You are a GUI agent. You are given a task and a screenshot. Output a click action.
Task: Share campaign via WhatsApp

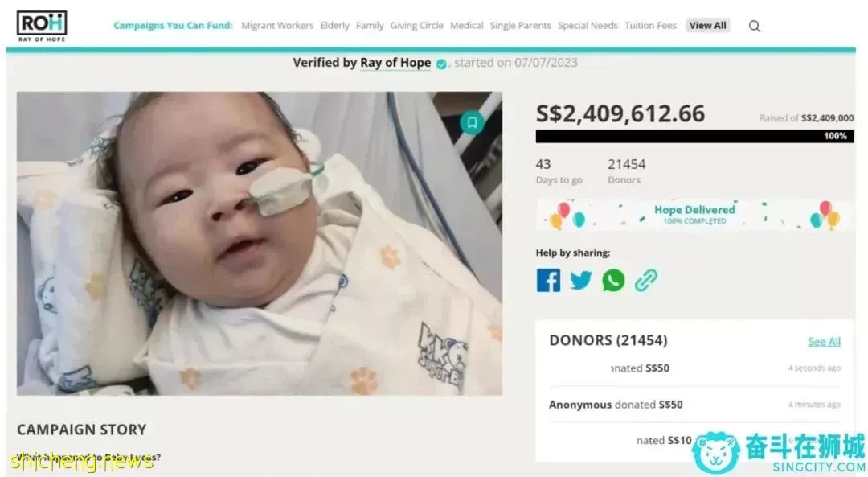[x=613, y=280]
